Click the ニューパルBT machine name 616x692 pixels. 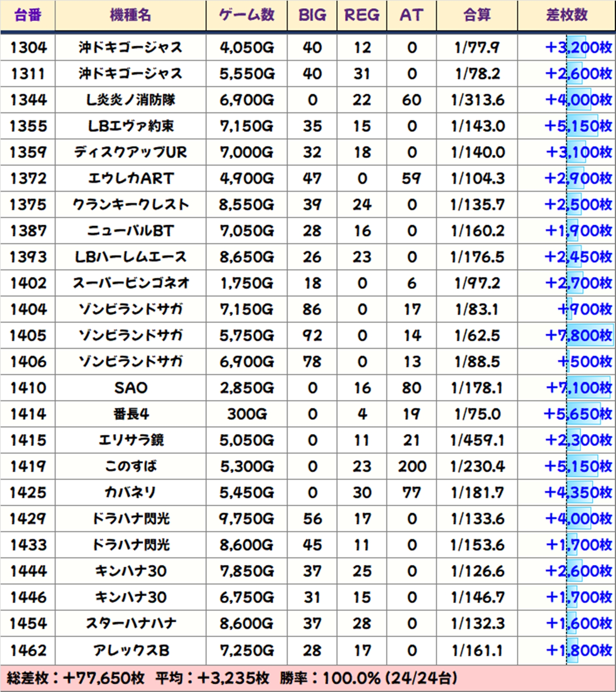tap(130, 231)
